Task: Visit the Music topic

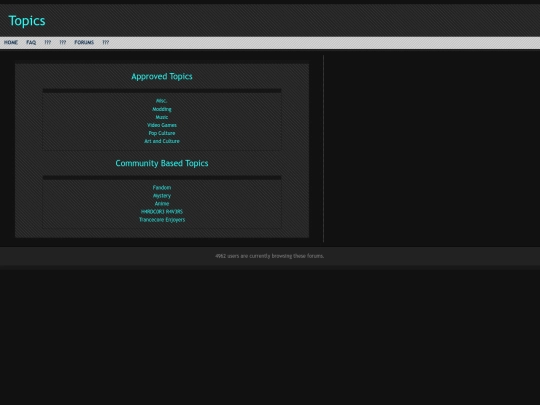Action: 162,117
